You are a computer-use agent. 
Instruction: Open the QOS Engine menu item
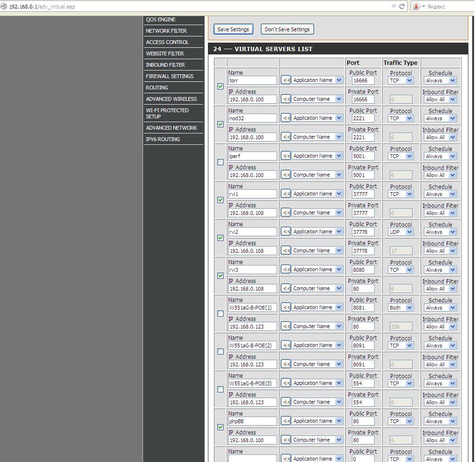pyautogui.click(x=174, y=19)
